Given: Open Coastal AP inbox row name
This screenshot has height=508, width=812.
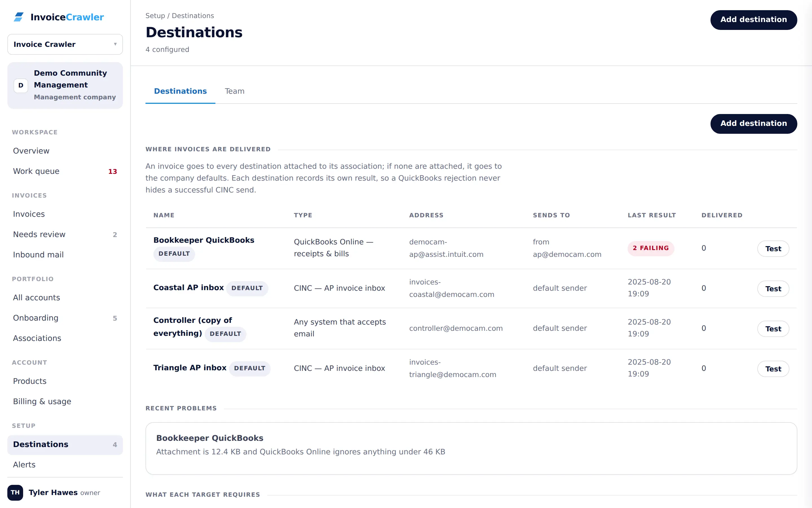Looking at the screenshot, I should (189, 288).
